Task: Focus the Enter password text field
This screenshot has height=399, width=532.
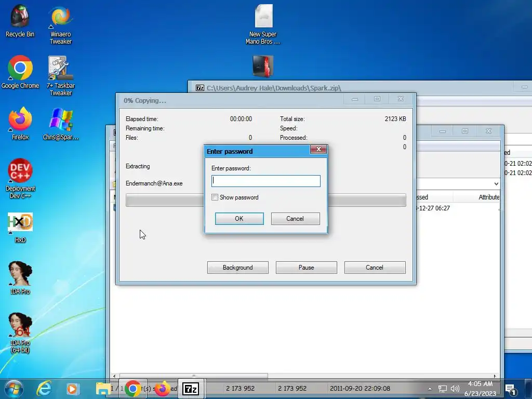Action: click(265, 181)
